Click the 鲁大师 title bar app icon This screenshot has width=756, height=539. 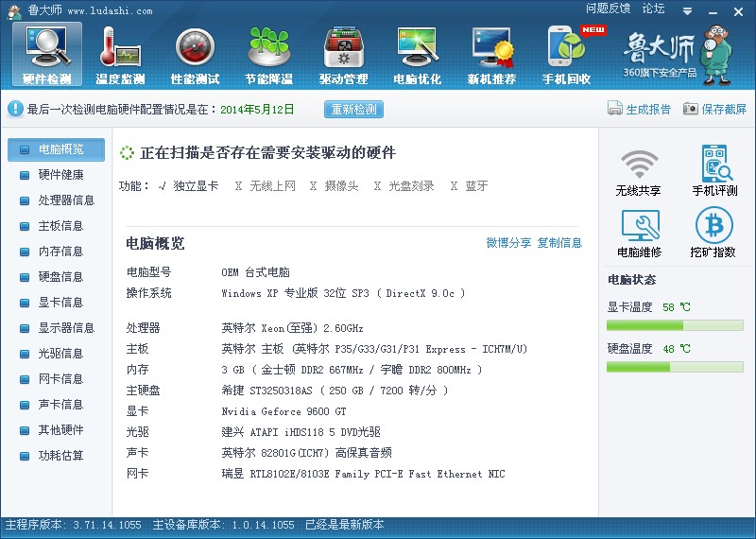tap(14, 11)
